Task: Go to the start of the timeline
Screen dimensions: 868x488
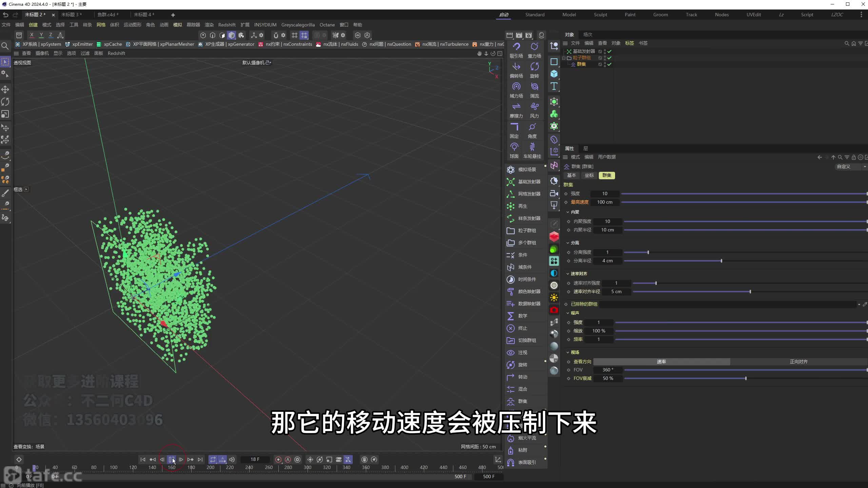Action: [x=143, y=460]
